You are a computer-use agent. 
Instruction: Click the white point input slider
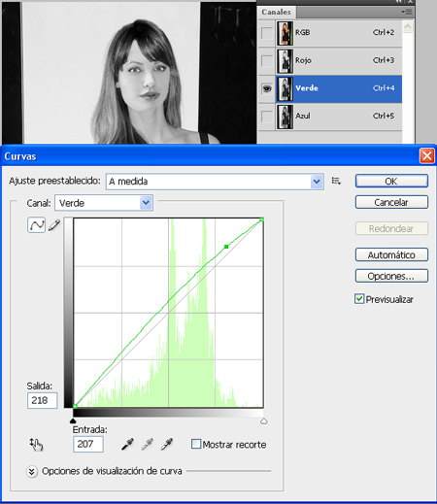click(x=264, y=421)
